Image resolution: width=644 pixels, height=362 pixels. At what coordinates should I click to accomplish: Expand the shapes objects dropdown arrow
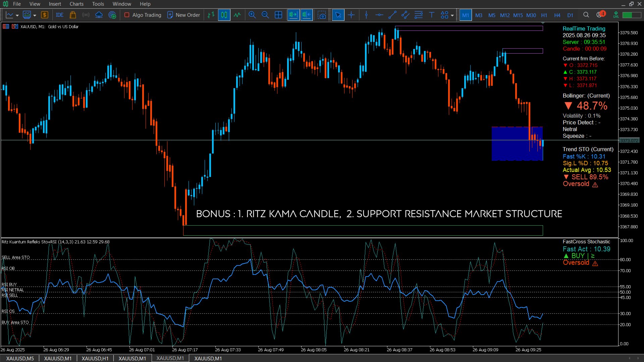click(x=452, y=15)
